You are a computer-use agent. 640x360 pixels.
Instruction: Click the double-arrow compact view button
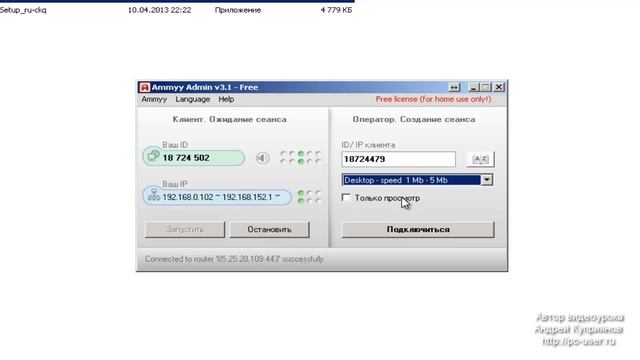pos(454,87)
